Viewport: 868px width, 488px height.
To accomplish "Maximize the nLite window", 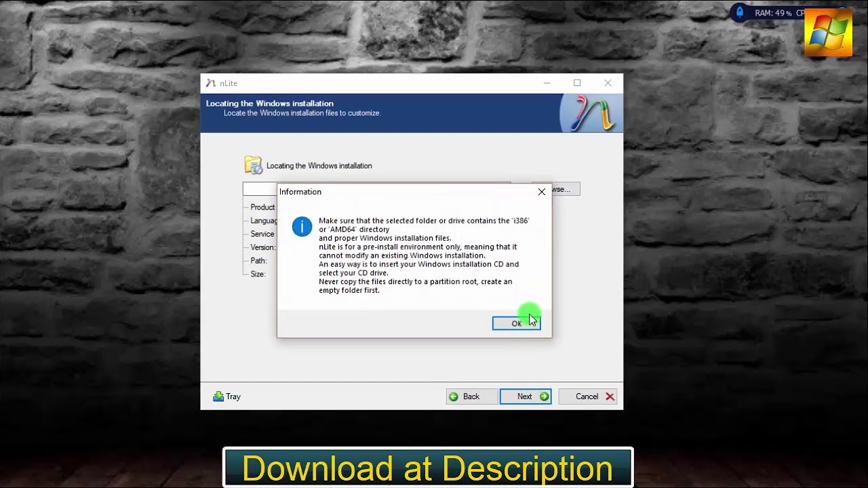I will point(577,83).
